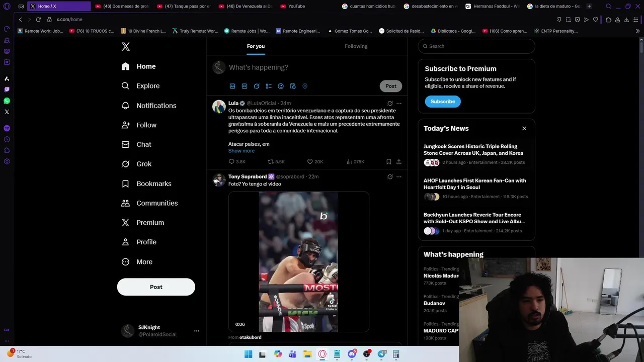Share Lula's post
This screenshot has height=362, width=644.
coord(399,162)
